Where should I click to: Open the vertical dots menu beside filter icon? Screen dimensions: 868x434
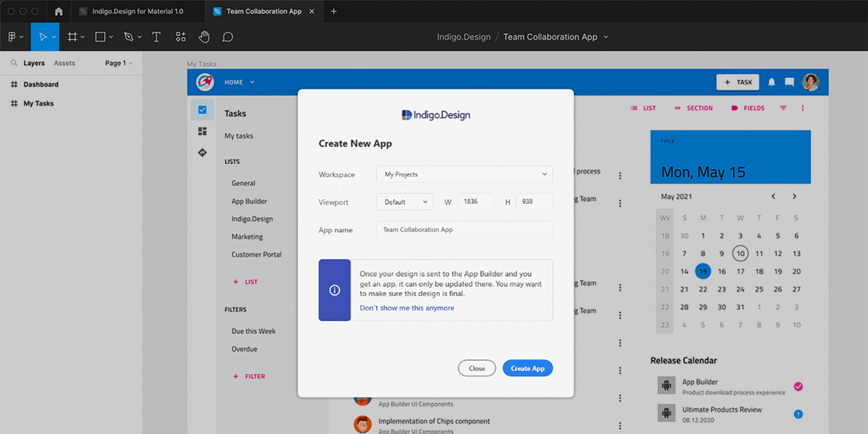pyautogui.click(x=803, y=109)
